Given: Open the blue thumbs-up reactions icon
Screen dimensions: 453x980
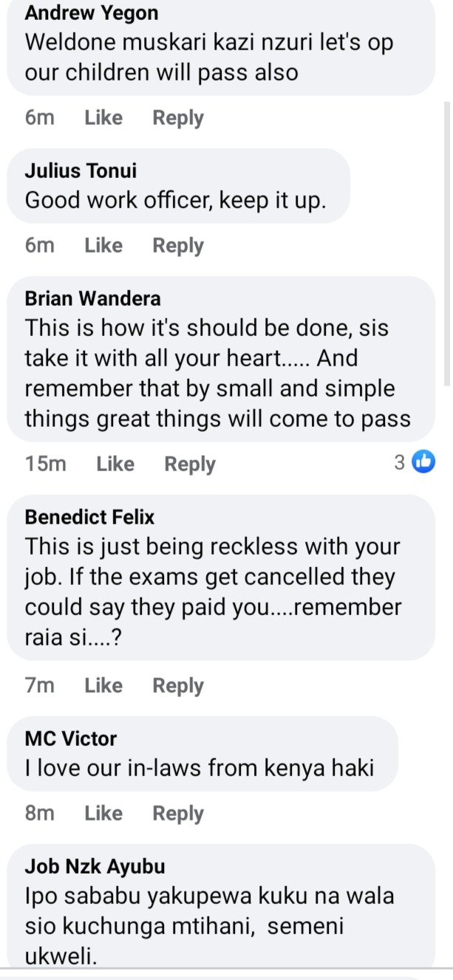Looking at the screenshot, I should pos(423,462).
